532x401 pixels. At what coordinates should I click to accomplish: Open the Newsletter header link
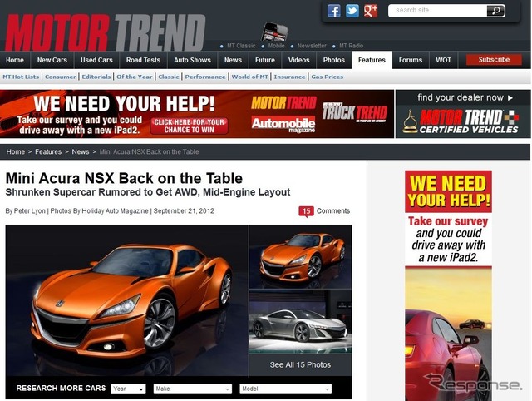312,46
